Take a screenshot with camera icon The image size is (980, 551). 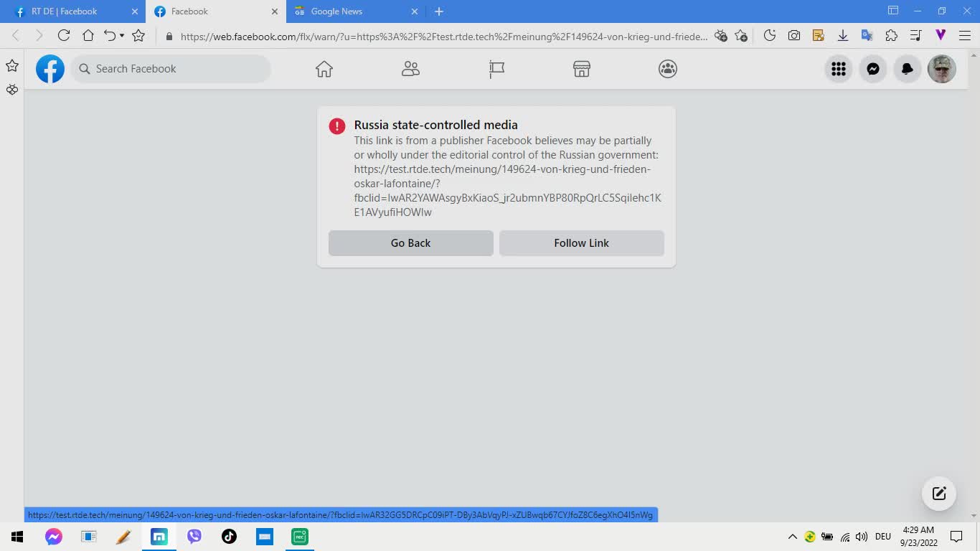[x=794, y=36]
